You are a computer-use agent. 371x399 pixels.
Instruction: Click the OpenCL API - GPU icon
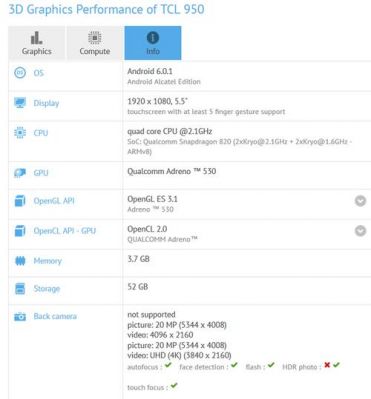(20, 231)
